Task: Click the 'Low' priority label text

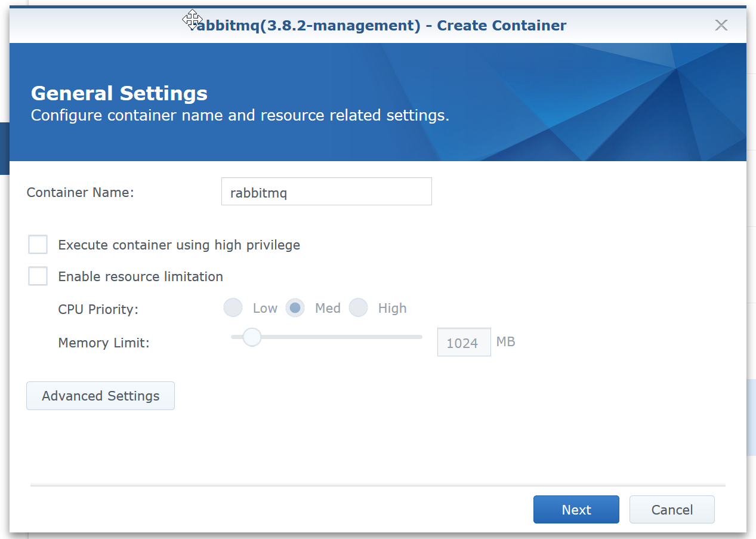Action: (265, 308)
